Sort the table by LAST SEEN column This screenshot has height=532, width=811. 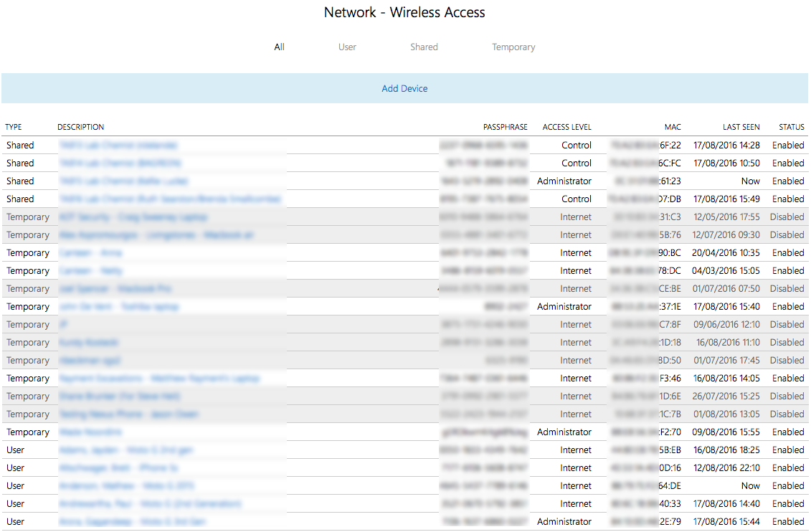pyautogui.click(x=741, y=127)
